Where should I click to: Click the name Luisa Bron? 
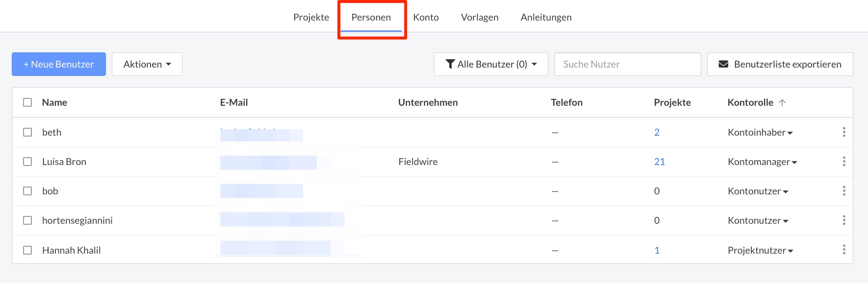pyautogui.click(x=64, y=162)
